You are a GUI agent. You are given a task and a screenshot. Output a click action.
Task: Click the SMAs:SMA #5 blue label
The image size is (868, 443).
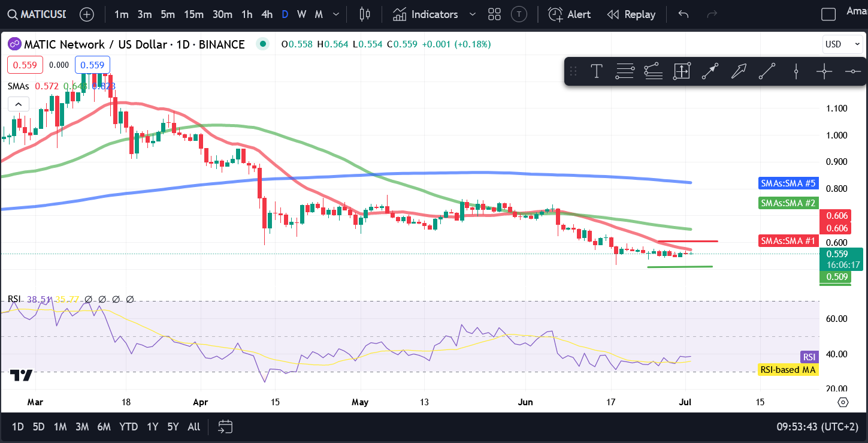(788, 183)
